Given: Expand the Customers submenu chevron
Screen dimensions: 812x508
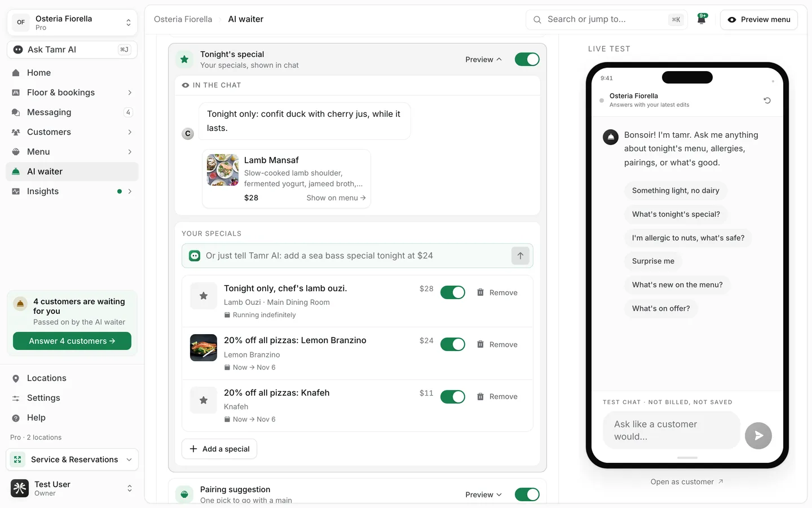Looking at the screenshot, I should pyautogui.click(x=130, y=132).
